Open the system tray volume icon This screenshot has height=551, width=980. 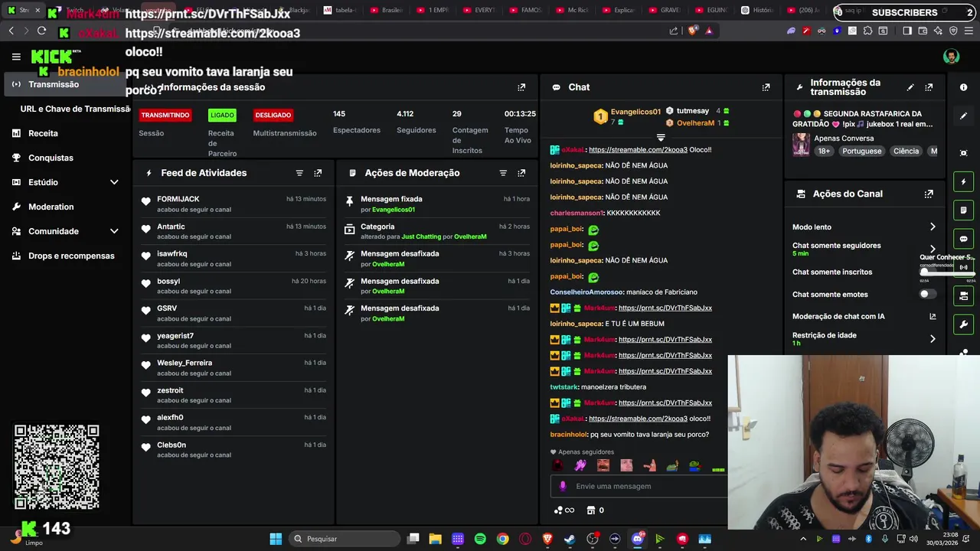tap(913, 539)
